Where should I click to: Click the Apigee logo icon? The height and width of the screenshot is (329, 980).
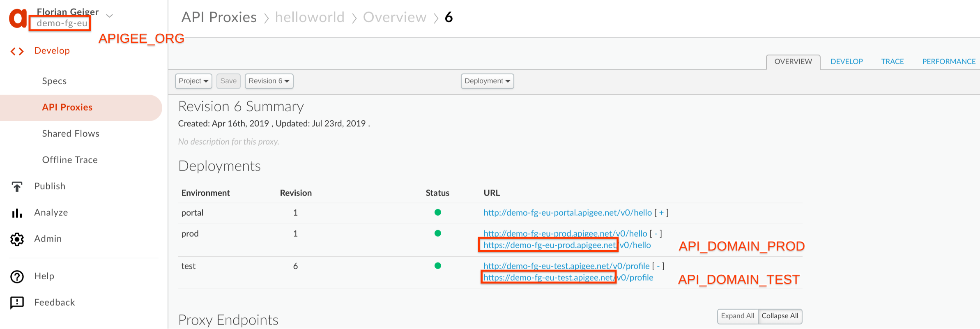pyautogui.click(x=18, y=18)
